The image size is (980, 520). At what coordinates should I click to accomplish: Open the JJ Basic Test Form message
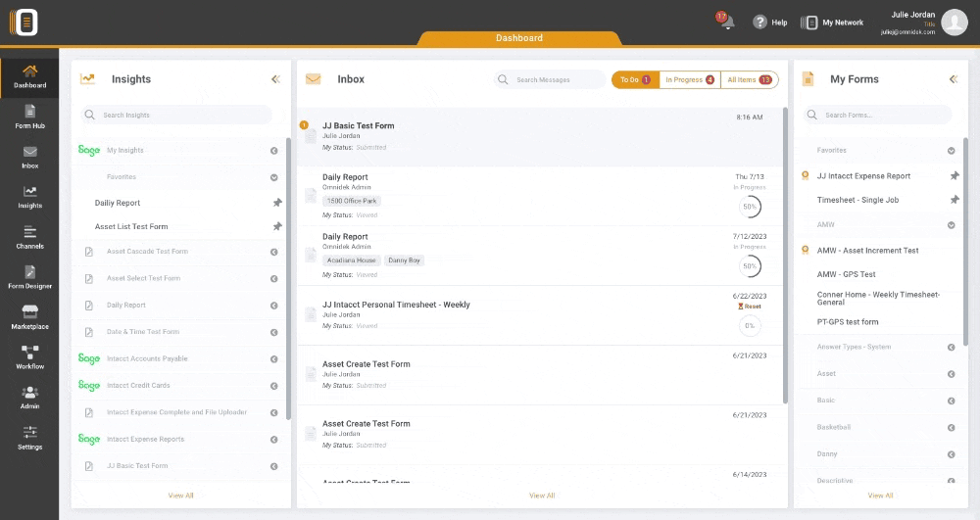(x=359, y=126)
